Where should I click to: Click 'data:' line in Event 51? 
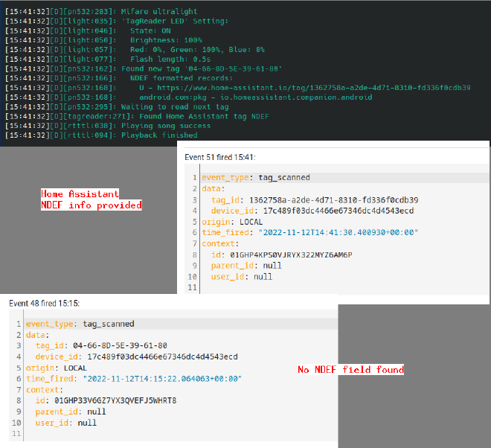coord(214,188)
